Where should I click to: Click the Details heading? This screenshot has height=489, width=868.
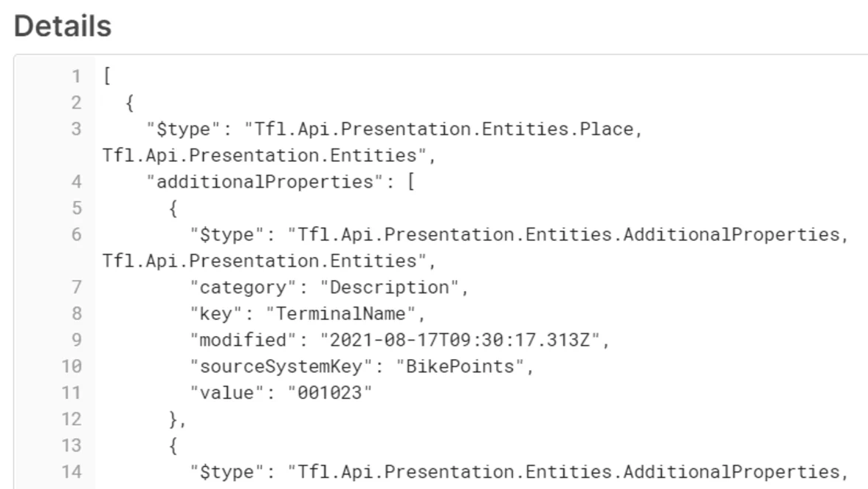[x=63, y=27]
